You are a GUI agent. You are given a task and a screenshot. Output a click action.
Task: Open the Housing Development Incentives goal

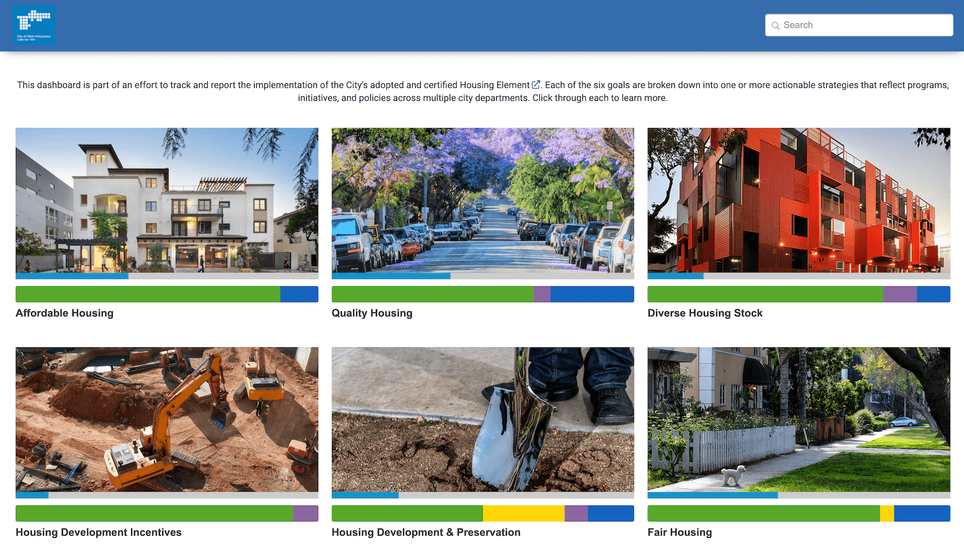[x=99, y=532]
